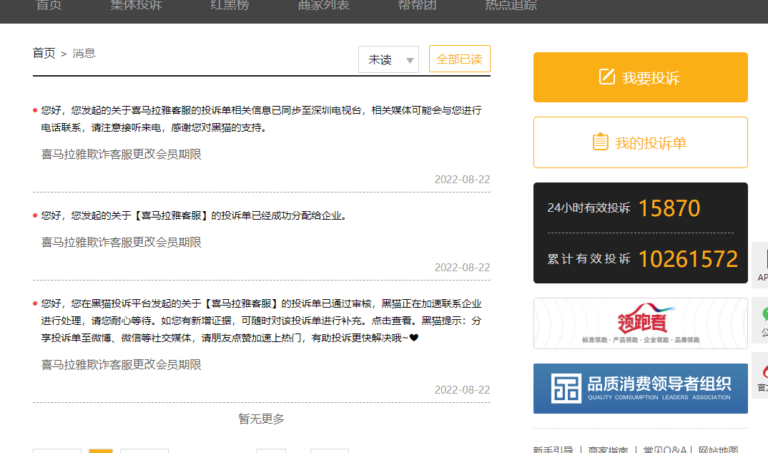Click the dropdown arrow next to 未读
768x453 pixels.
[x=410, y=61]
